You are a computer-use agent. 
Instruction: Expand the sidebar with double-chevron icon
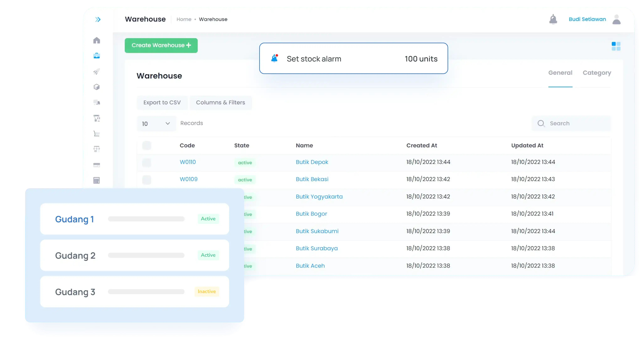[98, 19]
